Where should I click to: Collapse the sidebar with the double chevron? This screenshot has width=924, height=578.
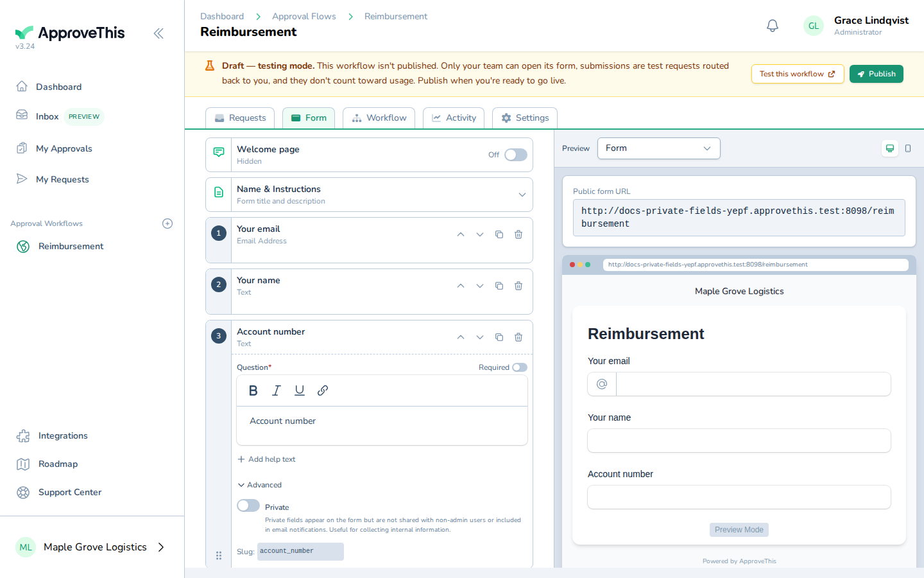point(158,33)
